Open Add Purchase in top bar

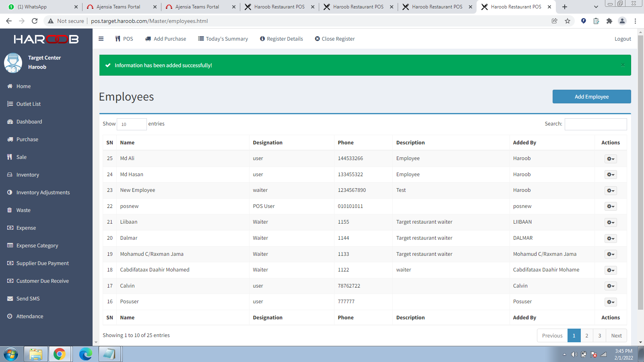point(166,39)
